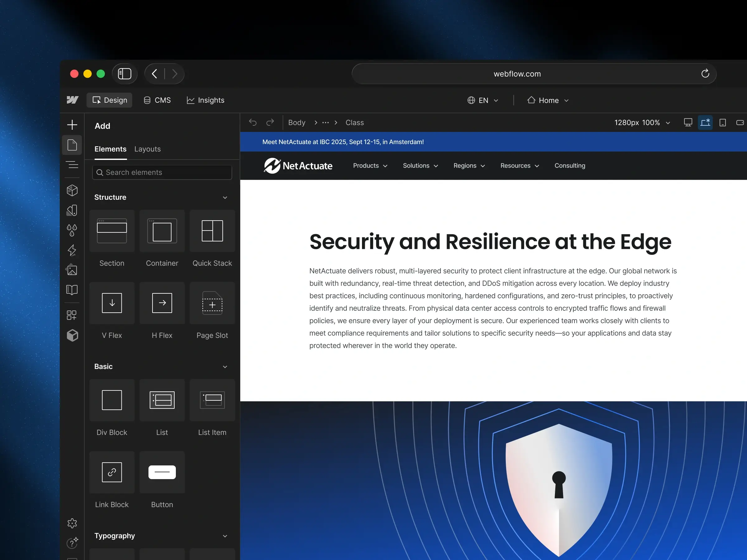Open the Navigator panel icon
The height and width of the screenshot is (560, 747).
(x=72, y=165)
